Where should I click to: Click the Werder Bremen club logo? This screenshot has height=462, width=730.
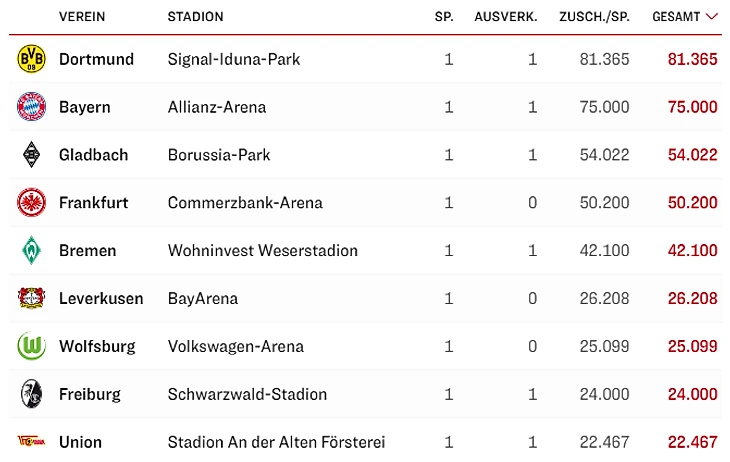[x=32, y=251]
